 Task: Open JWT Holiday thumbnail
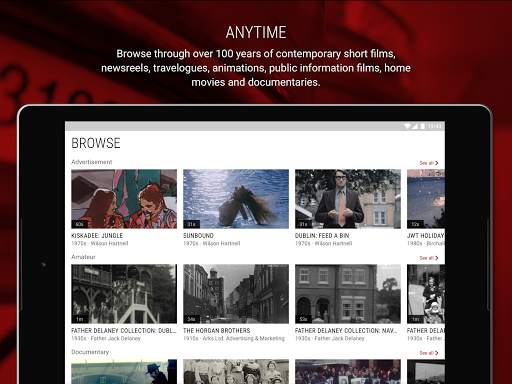[426, 199]
